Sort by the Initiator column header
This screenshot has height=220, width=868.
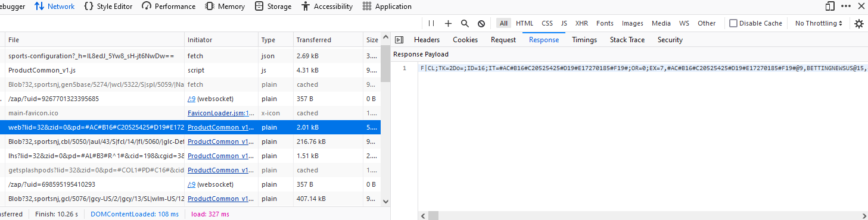222,40
